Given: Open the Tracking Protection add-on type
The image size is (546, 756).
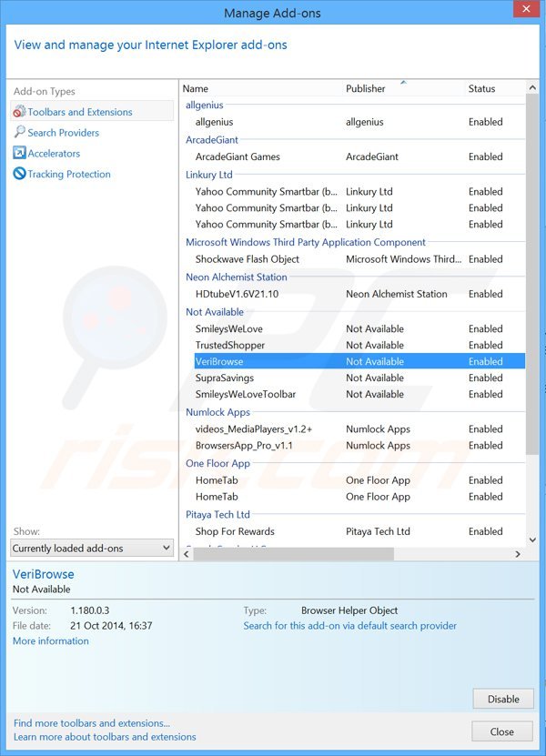Looking at the screenshot, I should 69,174.
